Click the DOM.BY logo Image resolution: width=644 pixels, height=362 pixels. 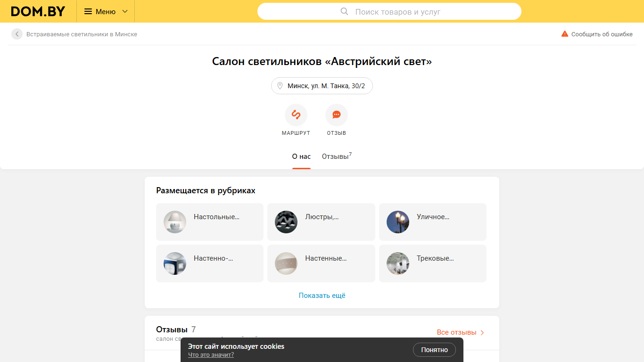[x=38, y=11]
